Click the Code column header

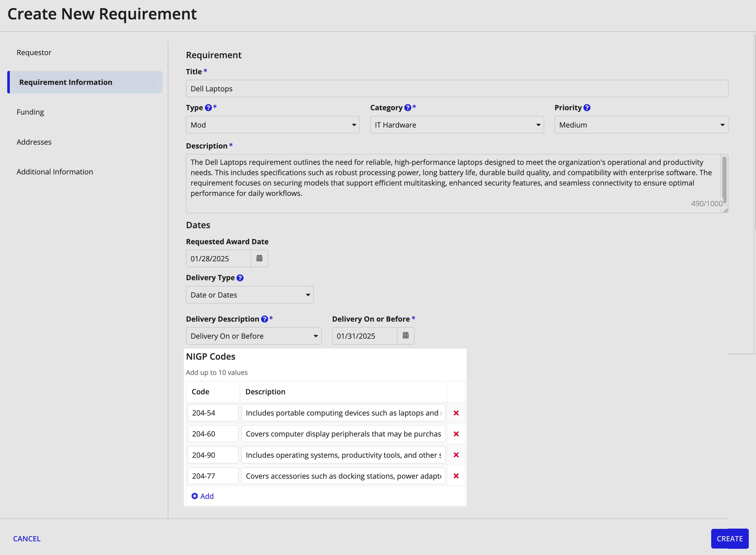[200, 392]
